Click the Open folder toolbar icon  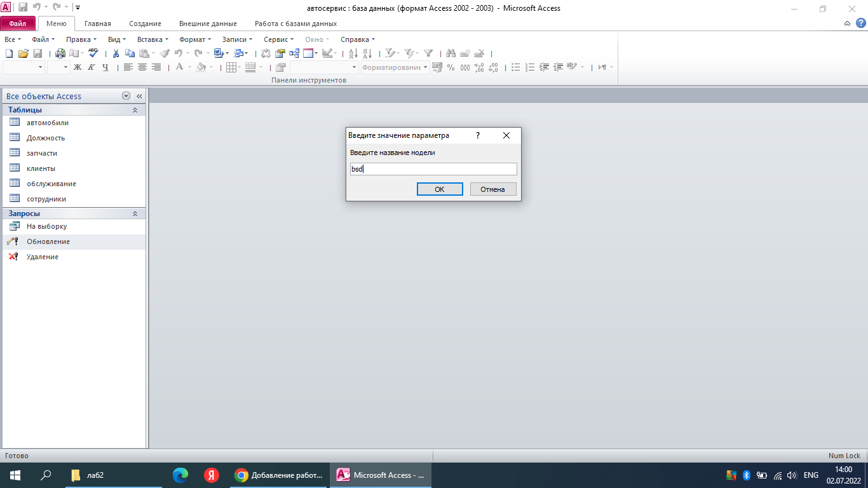pos(24,53)
